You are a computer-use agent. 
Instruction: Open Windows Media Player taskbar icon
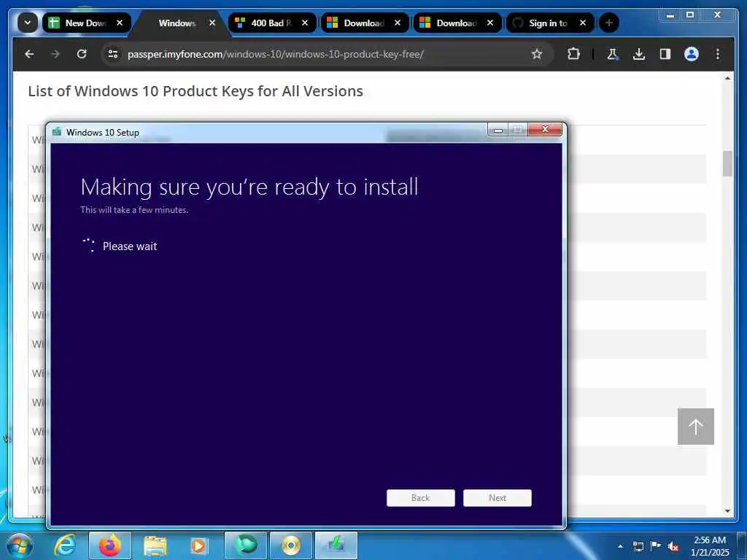[x=198, y=545]
